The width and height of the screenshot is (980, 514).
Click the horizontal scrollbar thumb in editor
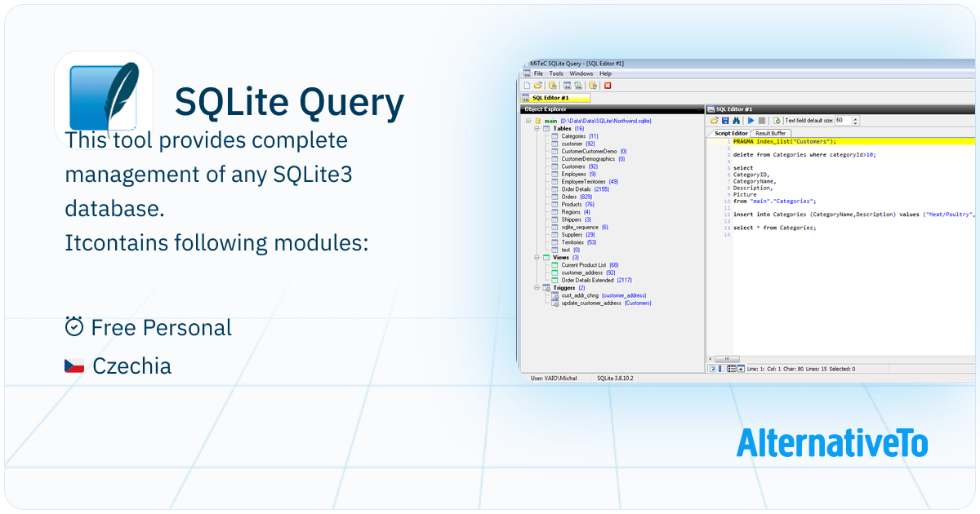coord(727,359)
